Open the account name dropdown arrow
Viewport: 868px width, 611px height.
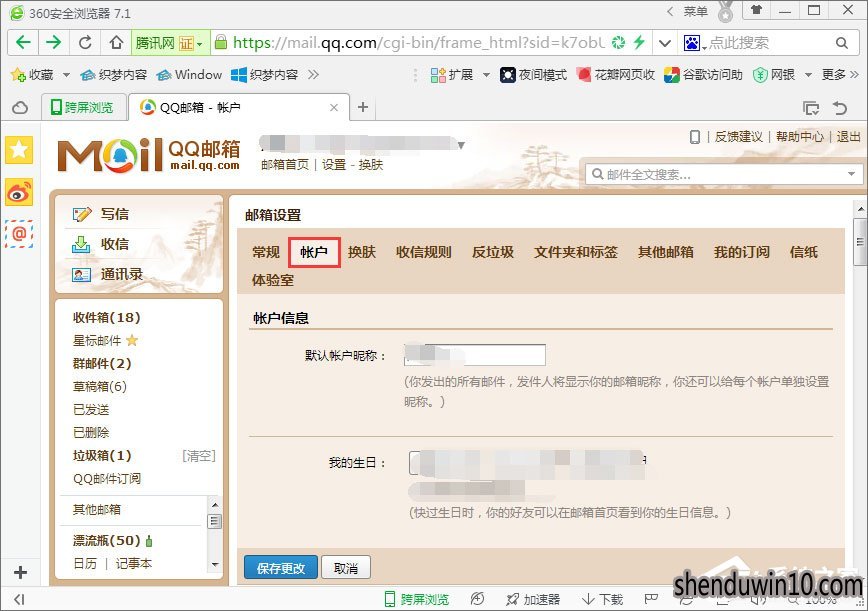coord(461,146)
